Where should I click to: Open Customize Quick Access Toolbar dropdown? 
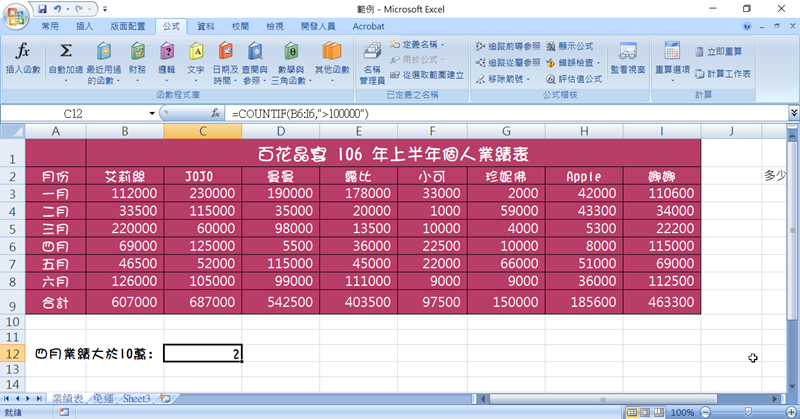click(105, 9)
